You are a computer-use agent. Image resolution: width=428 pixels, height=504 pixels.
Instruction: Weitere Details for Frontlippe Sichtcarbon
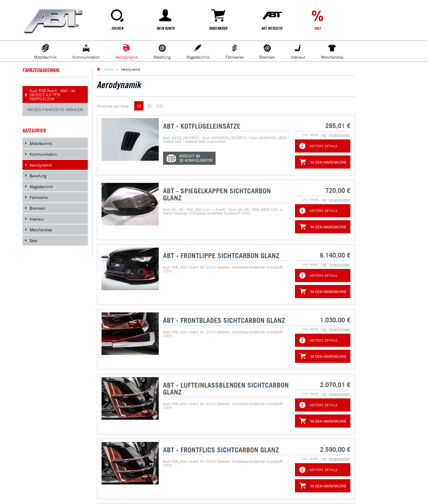tap(323, 275)
